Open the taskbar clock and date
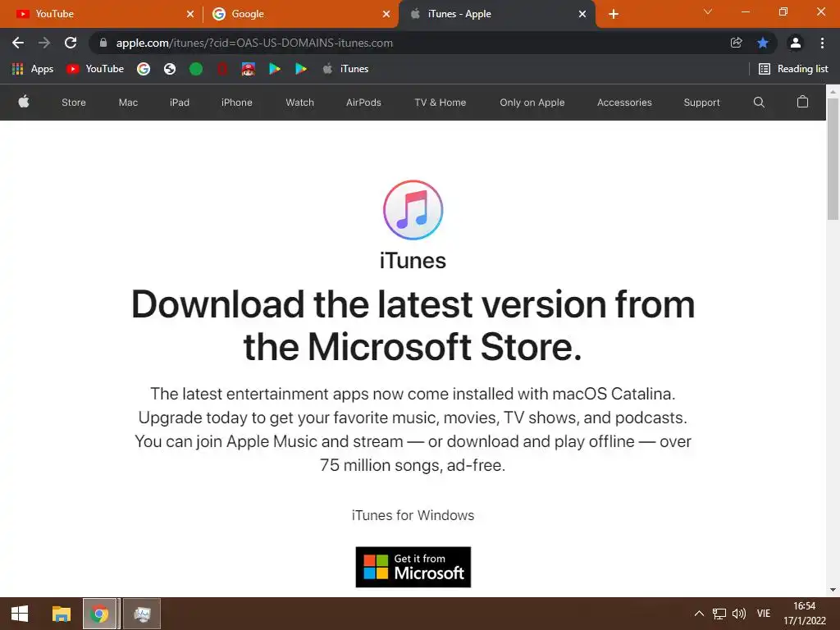Image resolution: width=840 pixels, height=630 pixels. (x=804, y=614)
